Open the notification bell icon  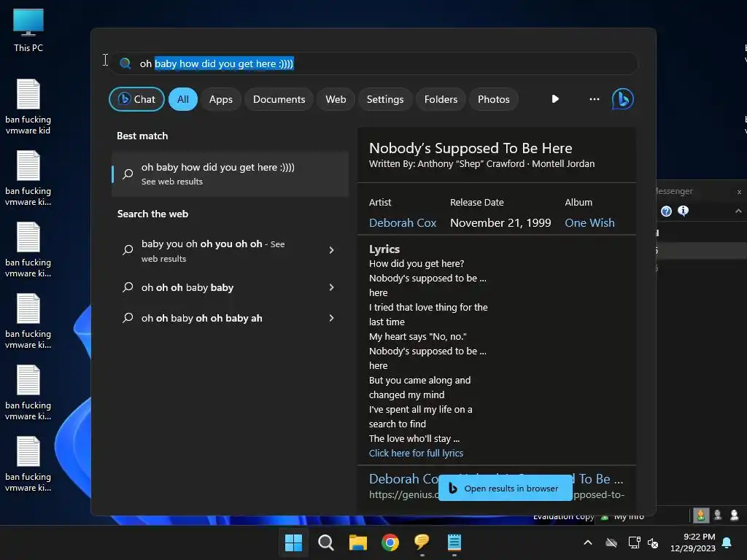[x=727, y=542]
